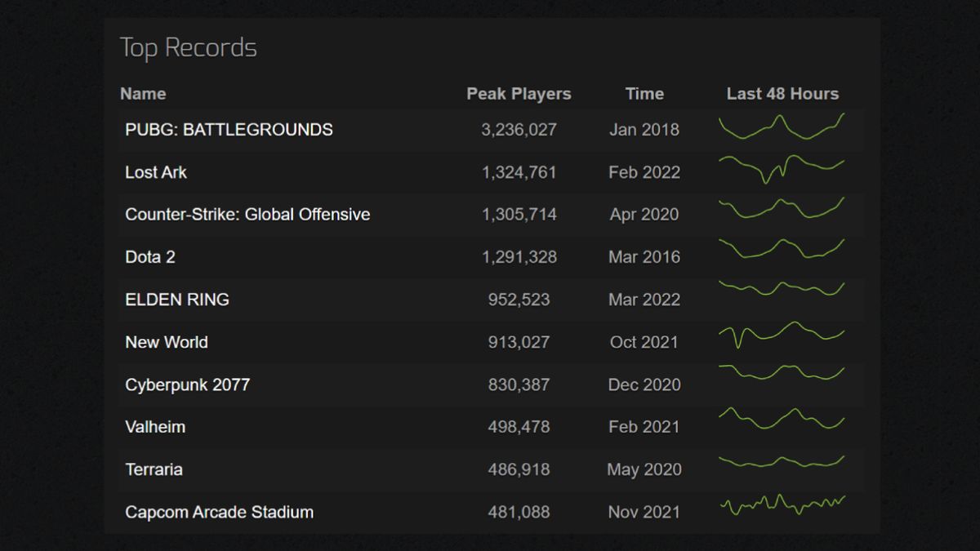View the New World record entry
Screen dimensions: 980x551
tap(167, 342)
